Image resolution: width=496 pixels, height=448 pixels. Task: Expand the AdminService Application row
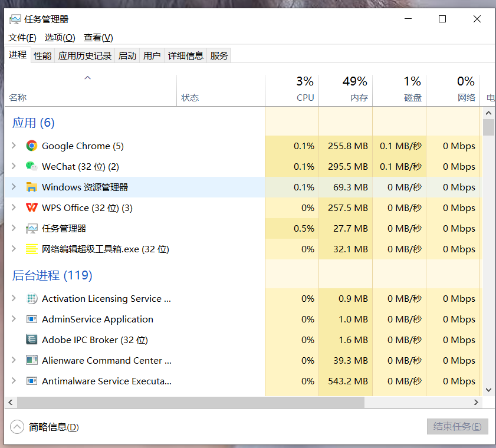click(14, 319)
